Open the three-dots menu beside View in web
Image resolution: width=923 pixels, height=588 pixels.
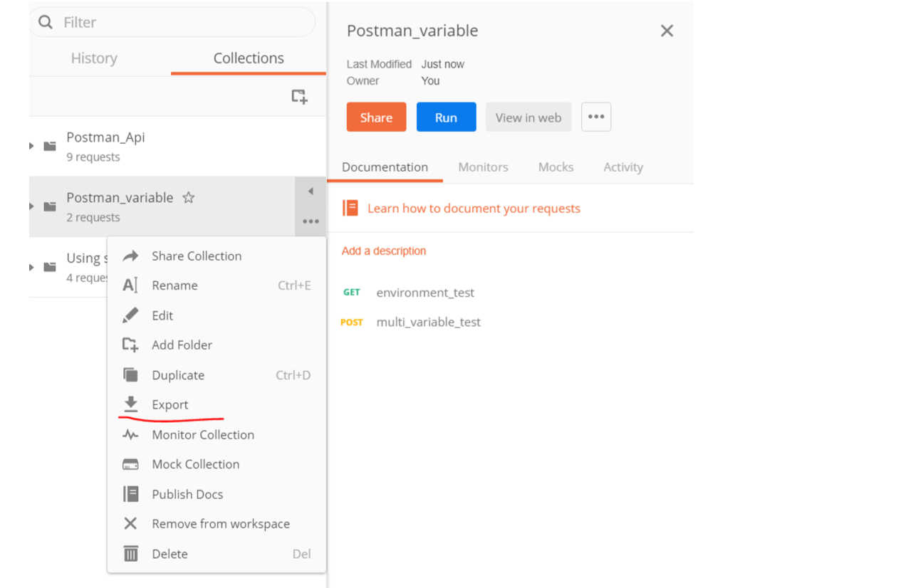[x=596, y=117]
